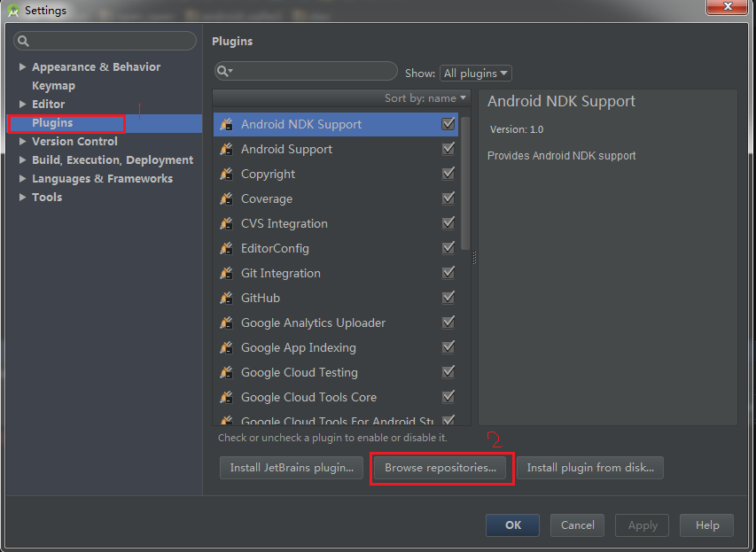Select the Android NDK Support plugin row

click(x=336, y=124)
